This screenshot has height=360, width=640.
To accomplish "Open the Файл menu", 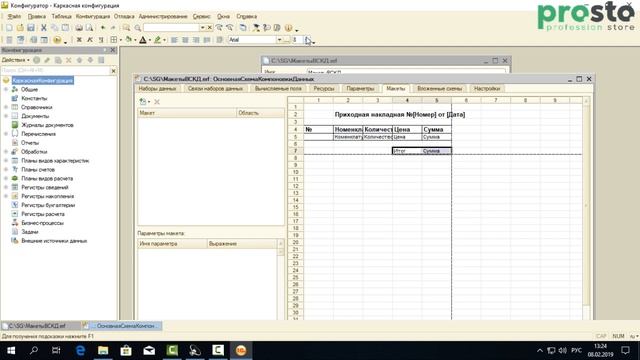I will point(14,16).
